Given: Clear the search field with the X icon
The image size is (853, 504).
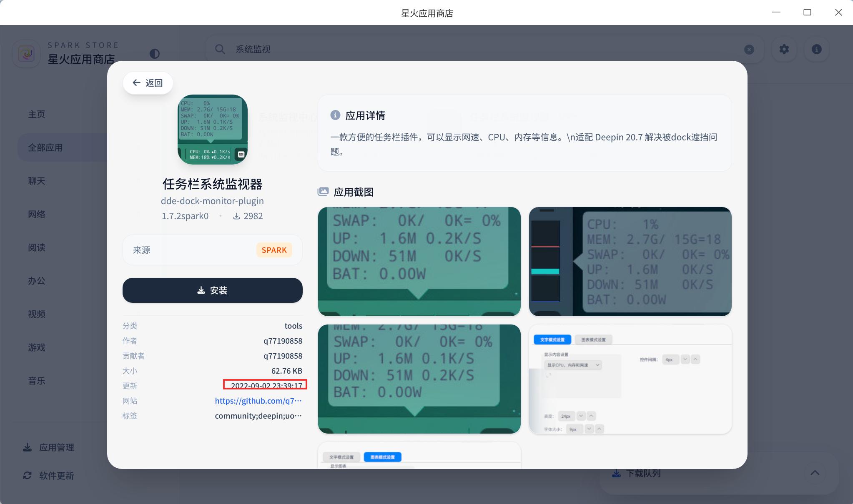Looking at the screenshot, I should point(749,50).
